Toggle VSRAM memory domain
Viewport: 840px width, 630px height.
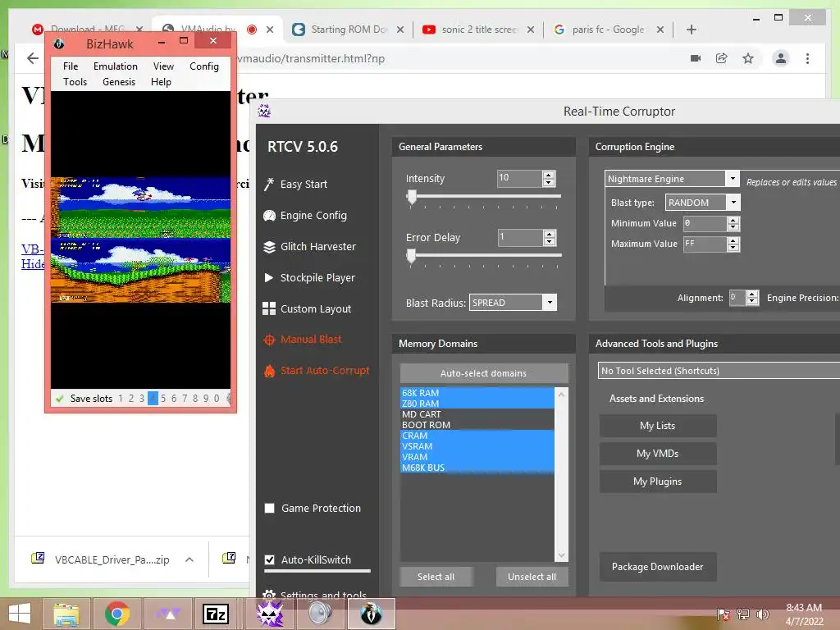(477, 446)
